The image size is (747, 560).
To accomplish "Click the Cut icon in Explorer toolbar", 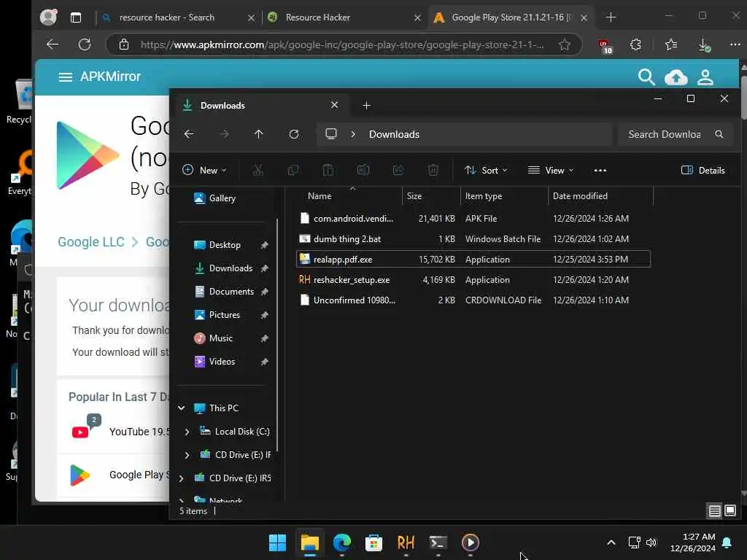I will [258, 170].
